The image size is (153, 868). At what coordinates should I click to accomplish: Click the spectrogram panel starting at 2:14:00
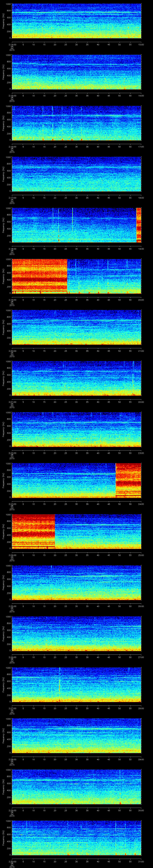[x=76, y=21]
